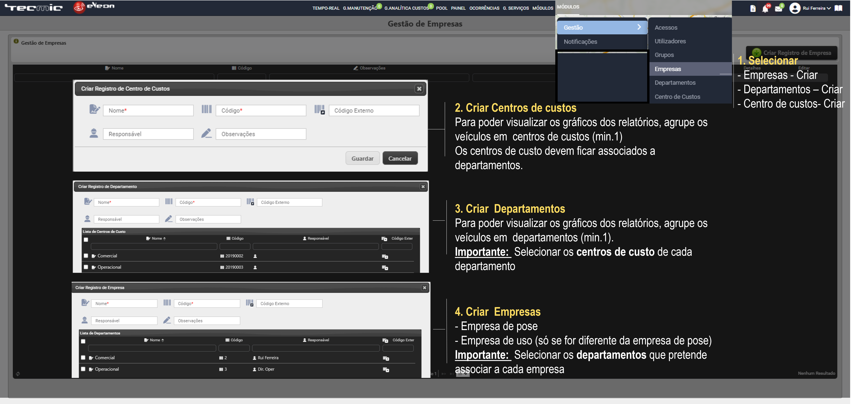Click Código Externo field in Empresa dialog
Image resolution: width=868 pixels, height=404 pixels.
tap(290, 303)
